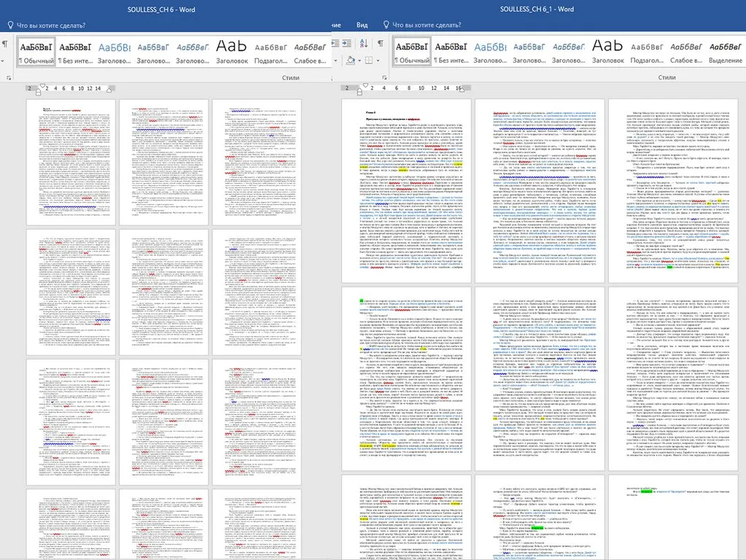Apply 'Подзагол...' style in right window
This screenshot has width=746, height=560.
pyautogui.click(x=647, y=52)
